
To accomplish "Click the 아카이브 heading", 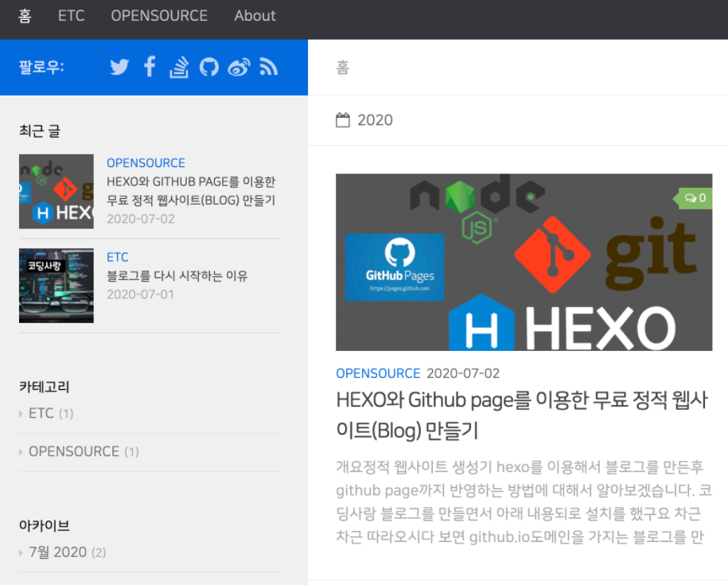I will (x=44, y=525).
